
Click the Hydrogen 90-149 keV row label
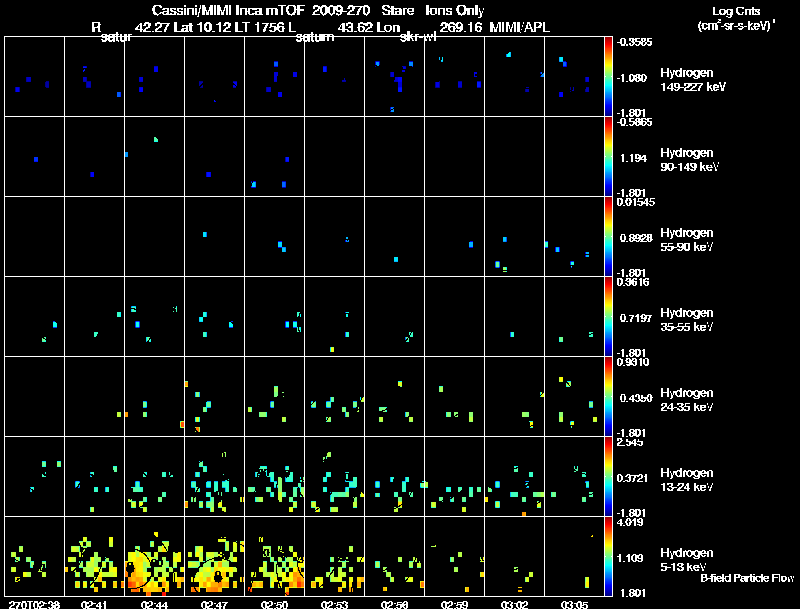coord(689,160)
